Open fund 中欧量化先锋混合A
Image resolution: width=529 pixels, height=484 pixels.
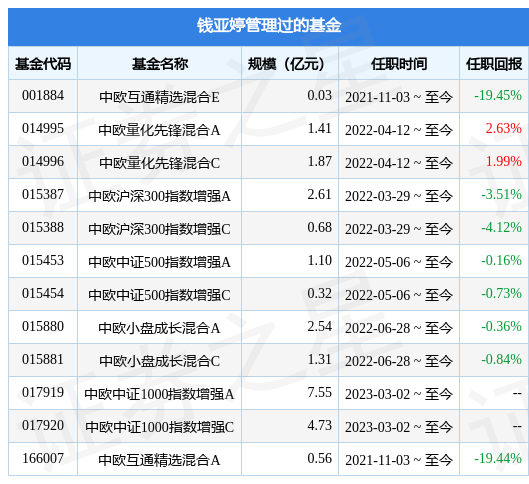click(159, 130)
